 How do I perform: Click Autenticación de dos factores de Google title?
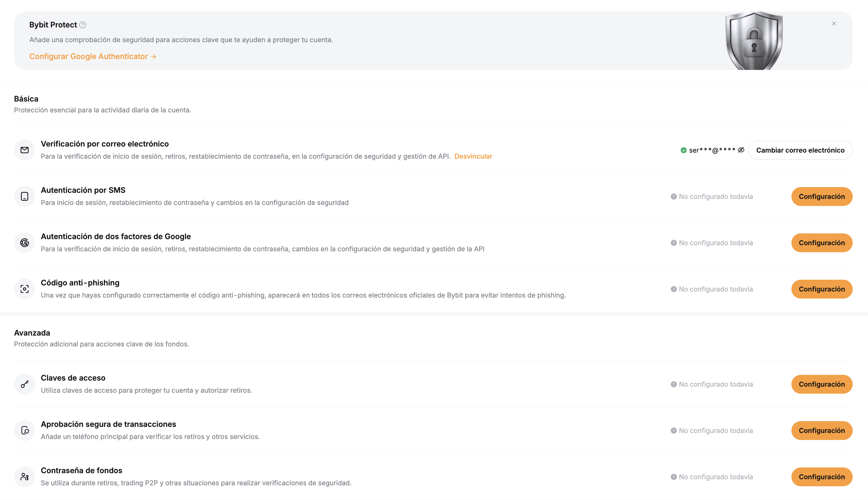coord(116,237)
